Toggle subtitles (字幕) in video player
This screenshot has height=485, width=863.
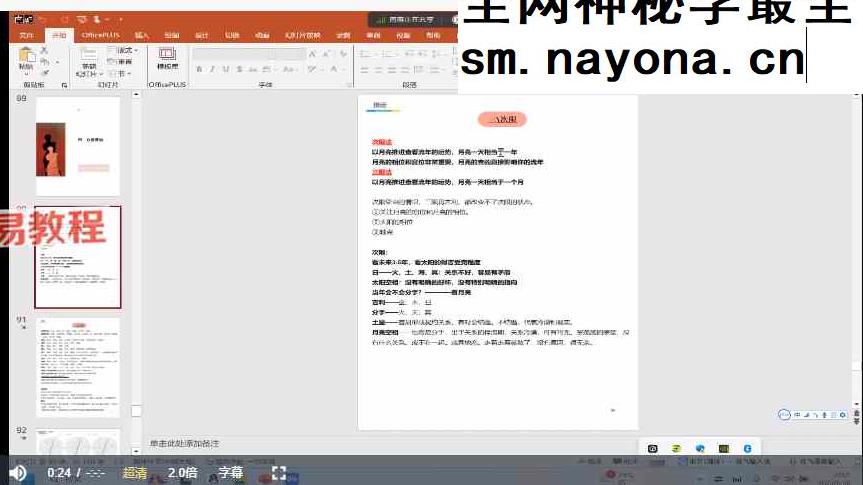pos(231,473)
